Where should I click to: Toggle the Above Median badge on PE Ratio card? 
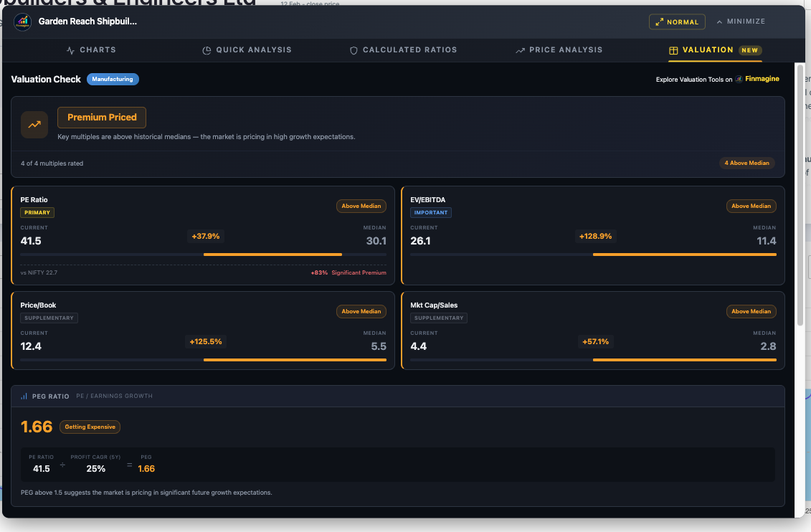361,206
